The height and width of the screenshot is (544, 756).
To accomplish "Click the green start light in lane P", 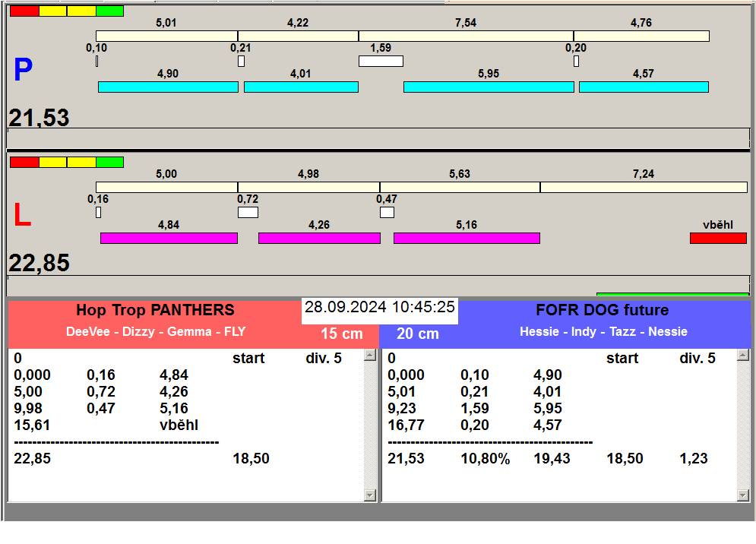I will [x=110, y=11].
